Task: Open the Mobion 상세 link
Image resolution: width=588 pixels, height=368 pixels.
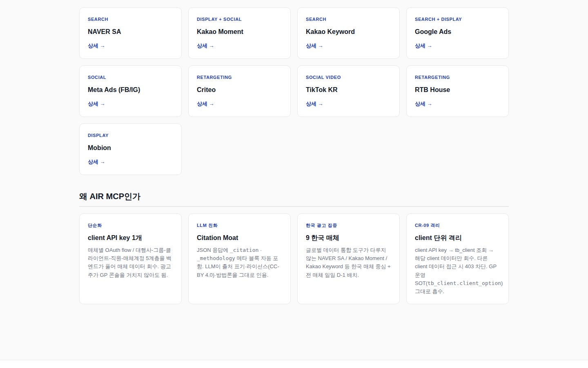Action: [96, 162]
